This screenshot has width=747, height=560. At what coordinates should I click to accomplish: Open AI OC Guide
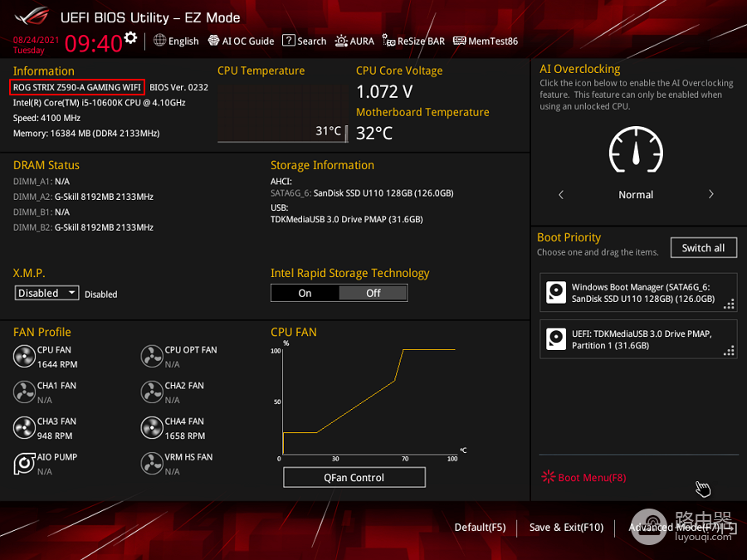(x=241, y=41)
